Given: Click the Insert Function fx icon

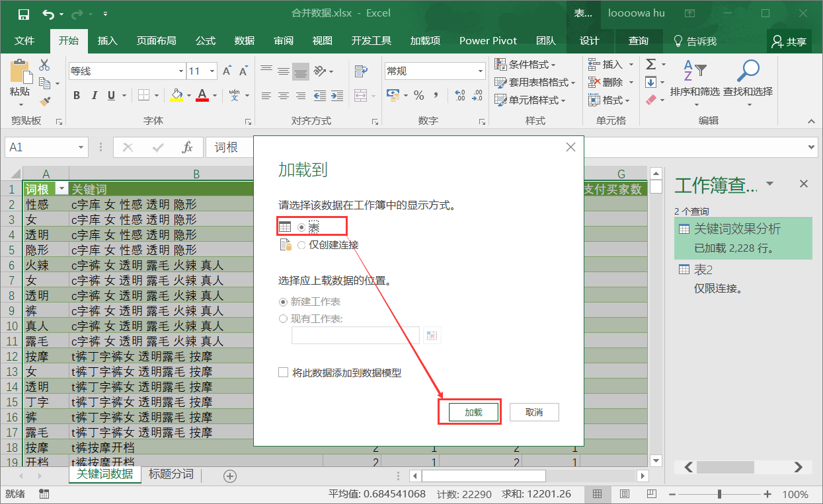Looking at the screenshot, I should [x=188, y=147].
